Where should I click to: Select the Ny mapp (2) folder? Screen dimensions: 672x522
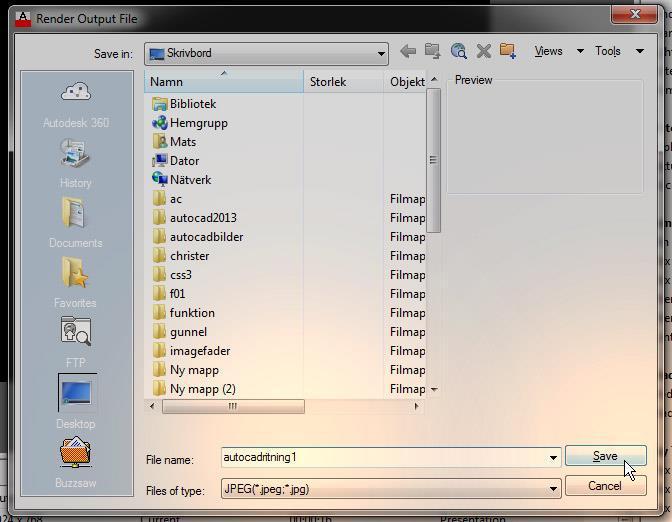coord(194,389)
